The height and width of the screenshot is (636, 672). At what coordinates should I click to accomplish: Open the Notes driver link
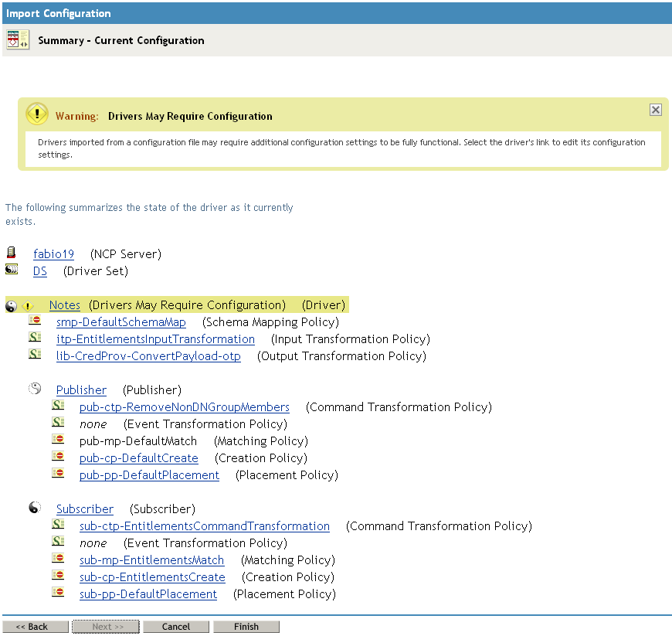point(64,305)
